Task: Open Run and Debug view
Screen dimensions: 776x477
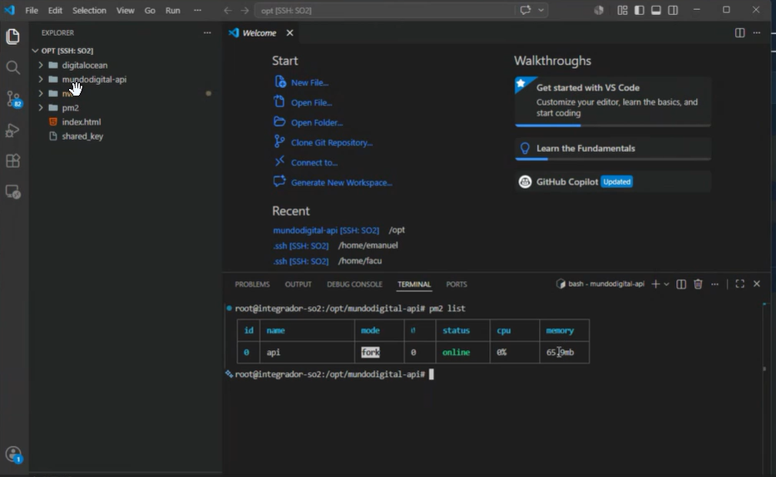Action: pos(13,130)
